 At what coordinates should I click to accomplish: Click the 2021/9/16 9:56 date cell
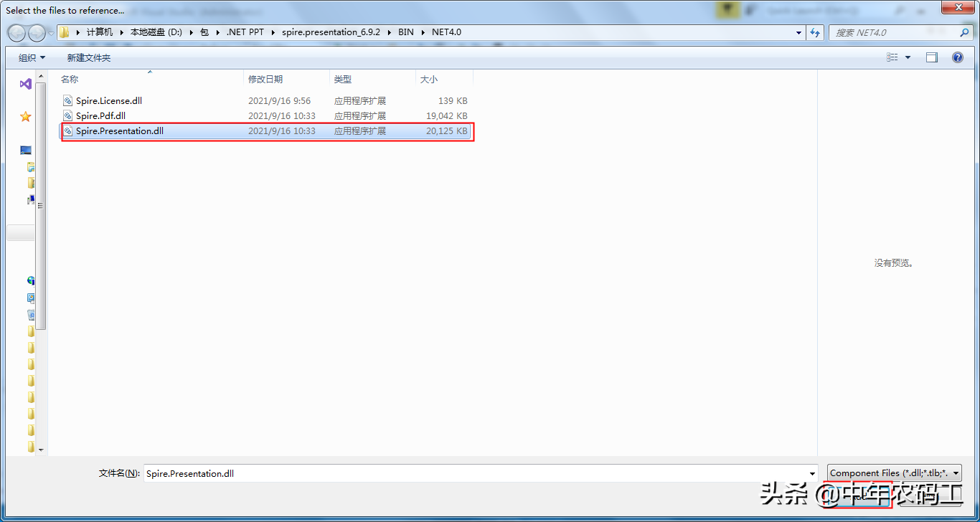tap(280, 101)
